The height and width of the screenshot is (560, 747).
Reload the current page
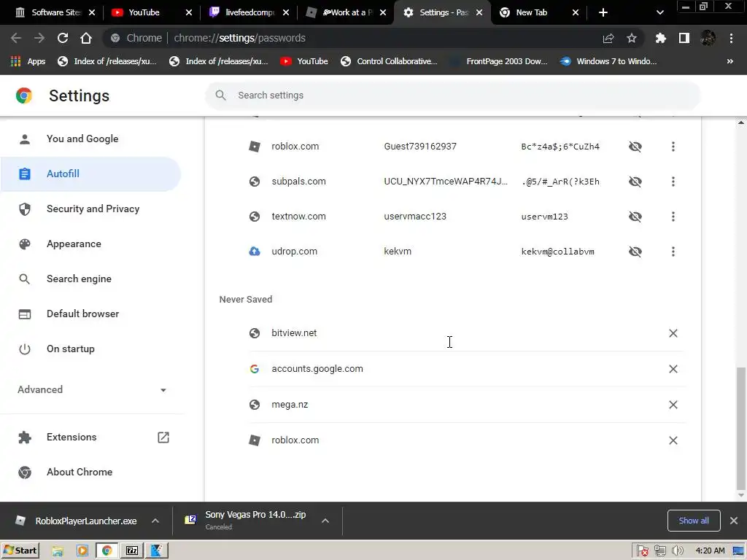coord(63,38)
